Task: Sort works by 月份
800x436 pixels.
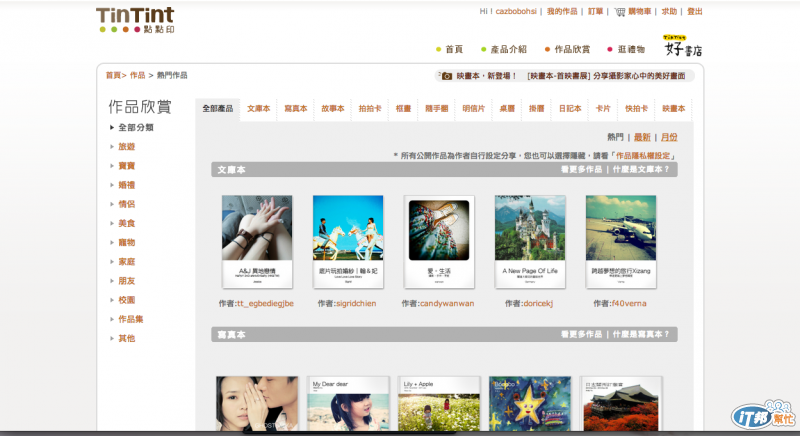Action: click(x=669, y=137)
